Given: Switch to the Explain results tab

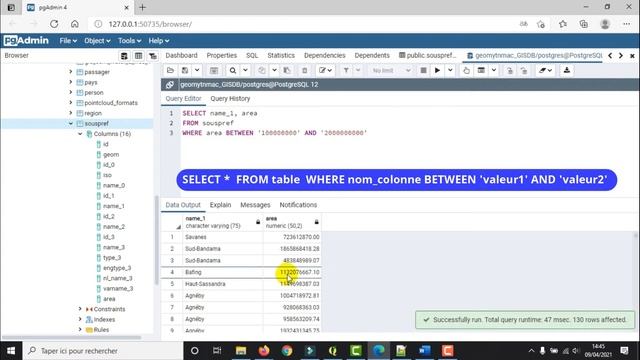Looking at the screenshot, I should 220,205.
